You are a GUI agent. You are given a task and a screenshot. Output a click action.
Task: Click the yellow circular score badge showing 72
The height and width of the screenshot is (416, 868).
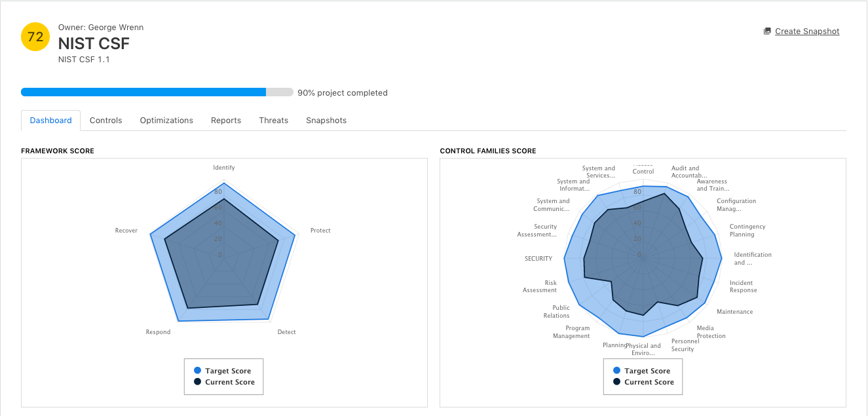click(35, 37)
